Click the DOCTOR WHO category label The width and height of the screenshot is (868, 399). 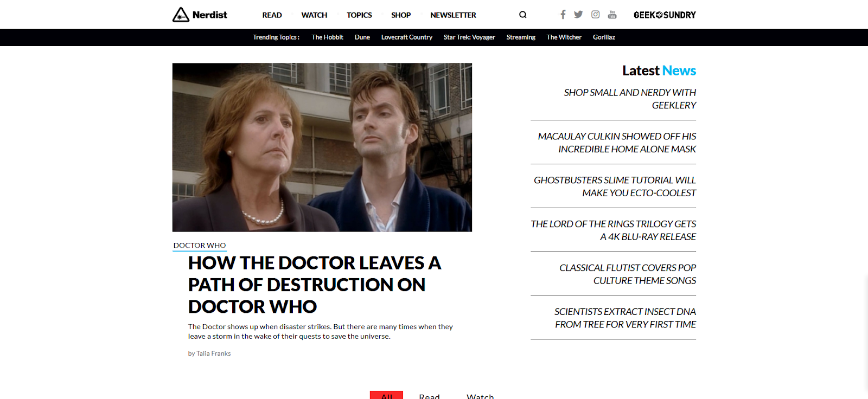[x=200, y=246]
